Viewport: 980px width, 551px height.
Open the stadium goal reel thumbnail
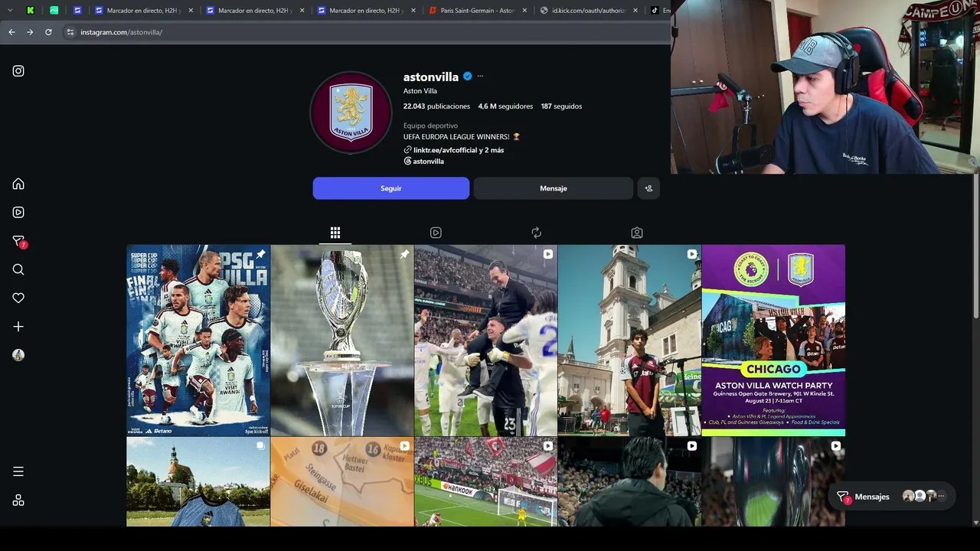(x=486, y=482)
